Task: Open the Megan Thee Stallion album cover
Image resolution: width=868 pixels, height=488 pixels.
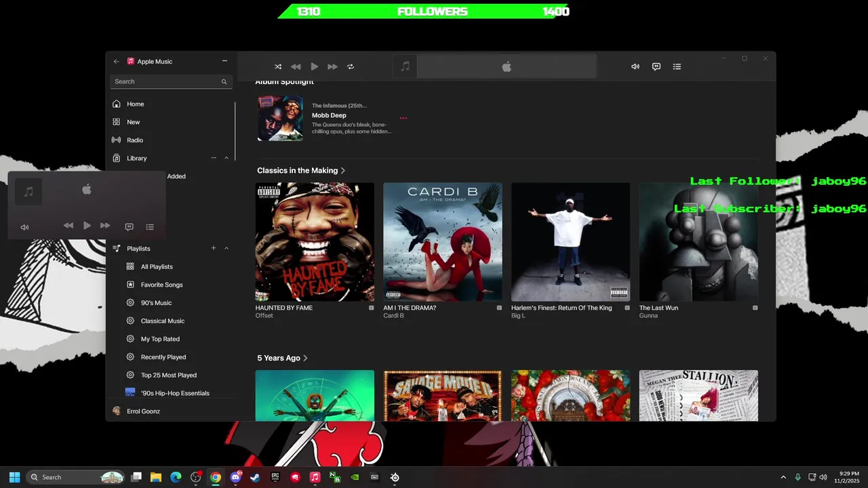Action: coord(698,396)
